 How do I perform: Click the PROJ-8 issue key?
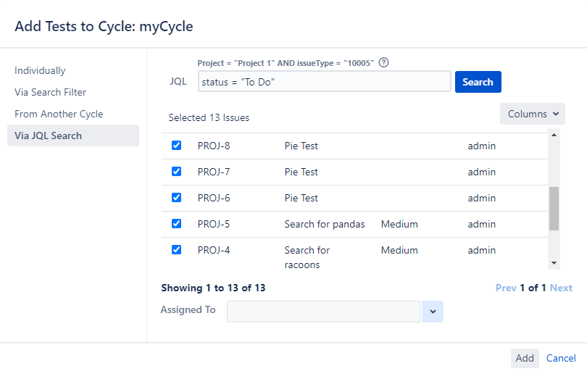click(214, 146)
